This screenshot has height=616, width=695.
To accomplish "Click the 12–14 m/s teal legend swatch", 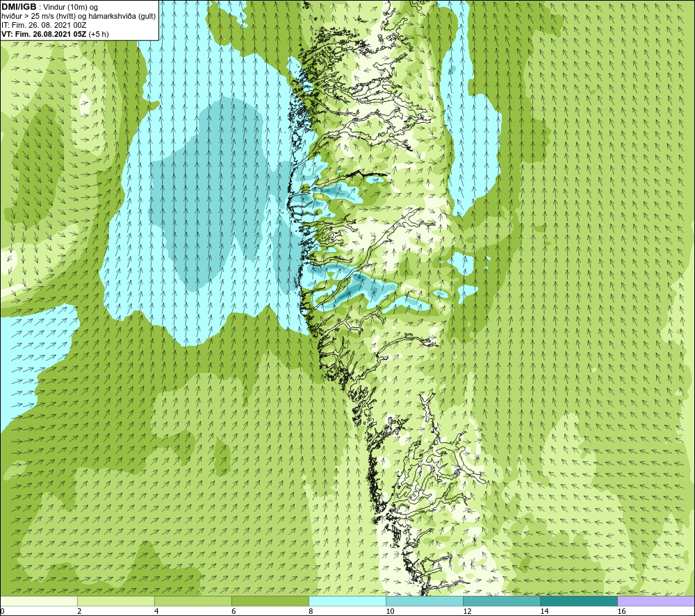I will (502, 601).
